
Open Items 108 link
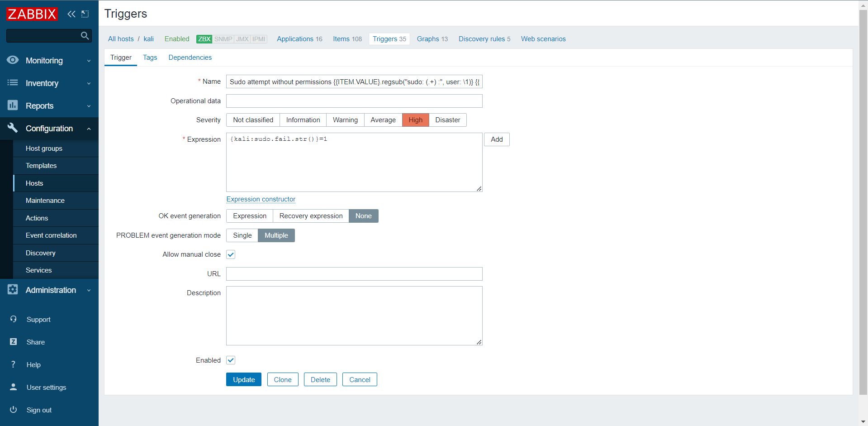pos(347,39)
